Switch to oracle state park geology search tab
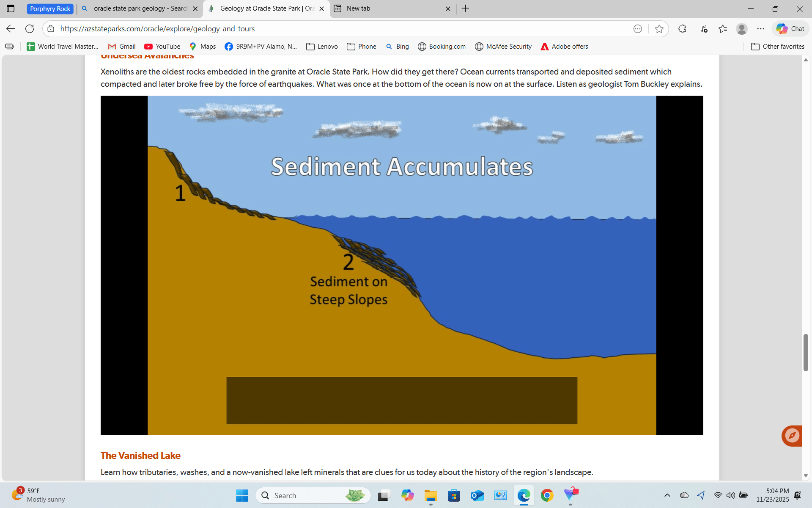The image size is (812, 508). pyautogui.click(x=135, y=8)
